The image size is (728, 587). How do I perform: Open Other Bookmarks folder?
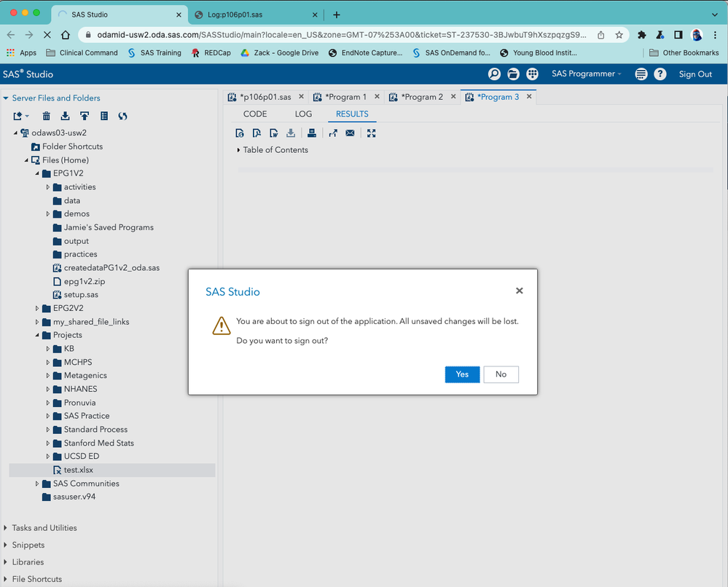pyautogui.click(x=684, y=53)
